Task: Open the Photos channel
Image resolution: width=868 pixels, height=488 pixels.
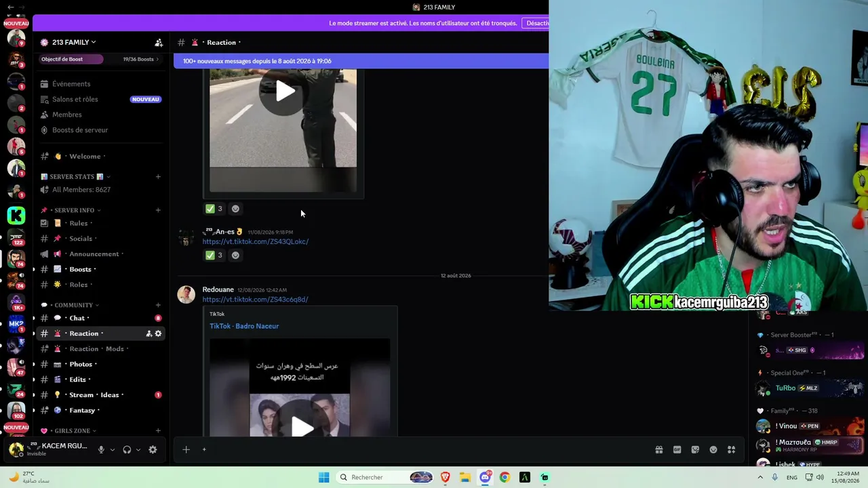Action: (x=81, y=364)
